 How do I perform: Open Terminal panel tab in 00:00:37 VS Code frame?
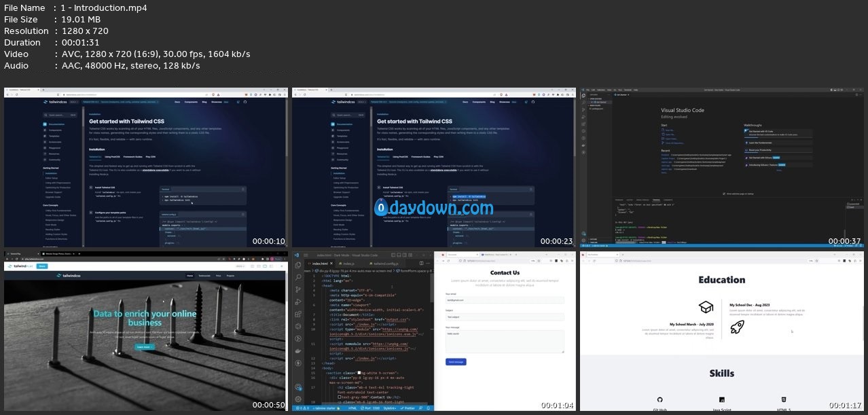coord(658,200)
